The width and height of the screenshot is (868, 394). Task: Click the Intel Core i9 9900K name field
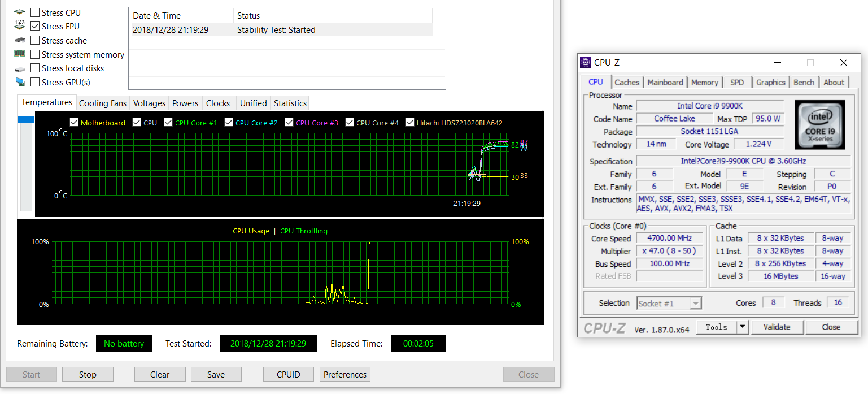point(710,106)
